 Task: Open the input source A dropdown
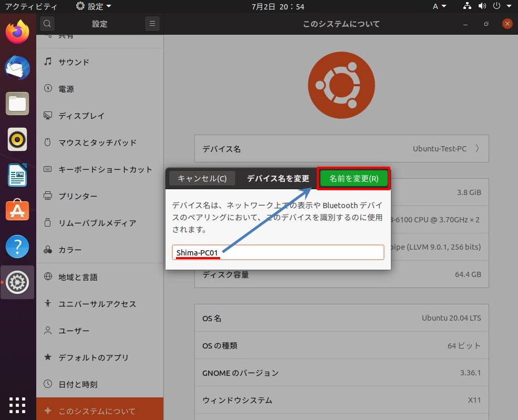point(439,6)
